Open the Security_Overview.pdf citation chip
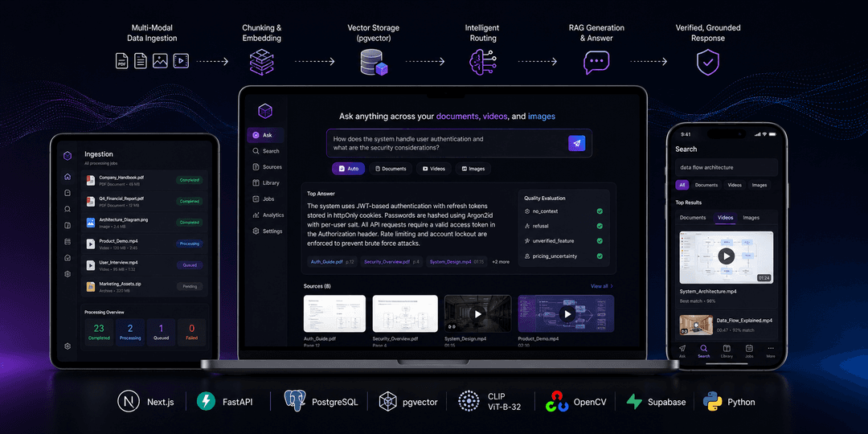868x434 pixels. click(391, 262)
